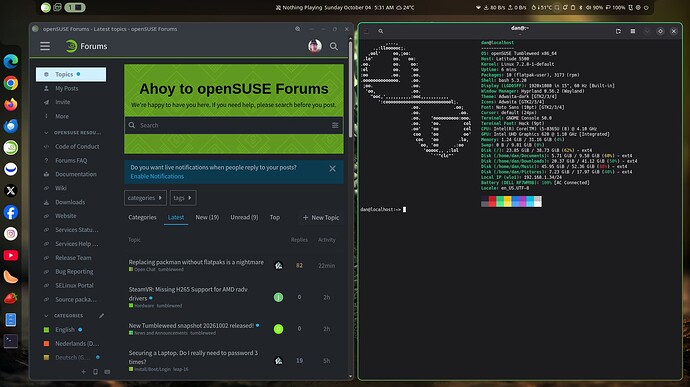Launch Thunderbird from the dock
Viewport: 690px width, 387px height.
point(11,126)
